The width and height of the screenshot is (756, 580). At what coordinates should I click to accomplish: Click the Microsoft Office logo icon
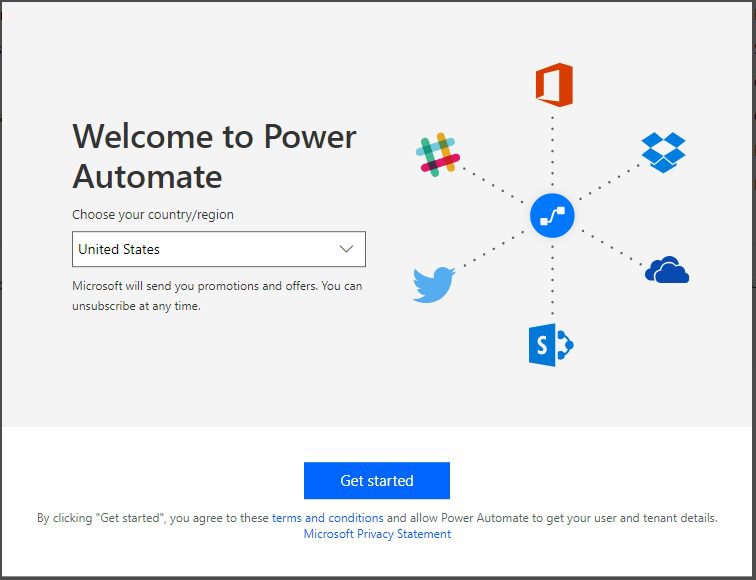click(x=553, y=85)
